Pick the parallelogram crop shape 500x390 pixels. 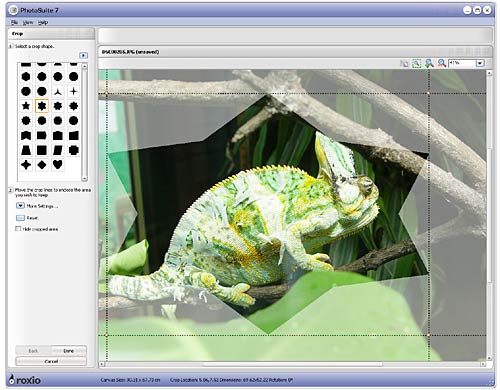[58, 150]
